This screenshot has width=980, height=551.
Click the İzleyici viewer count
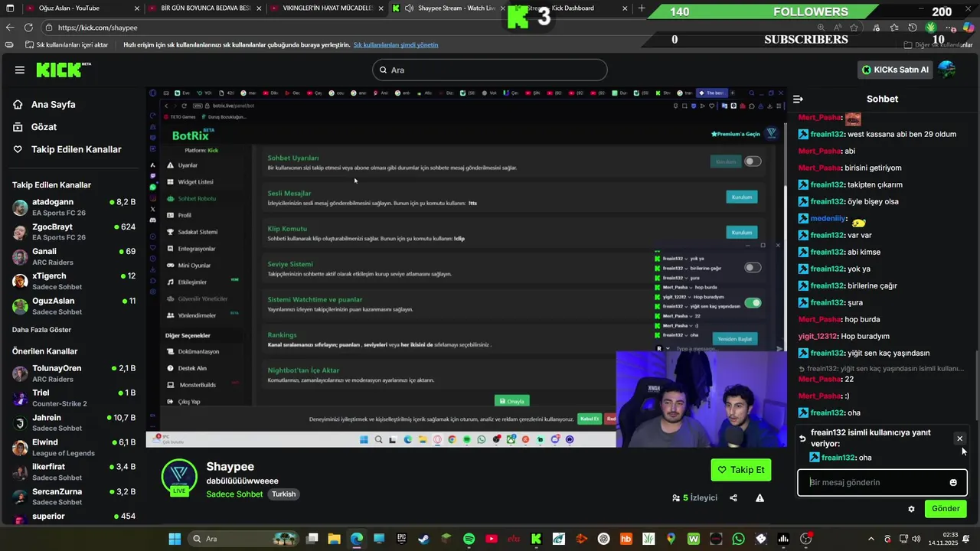[x=695, y=498]
